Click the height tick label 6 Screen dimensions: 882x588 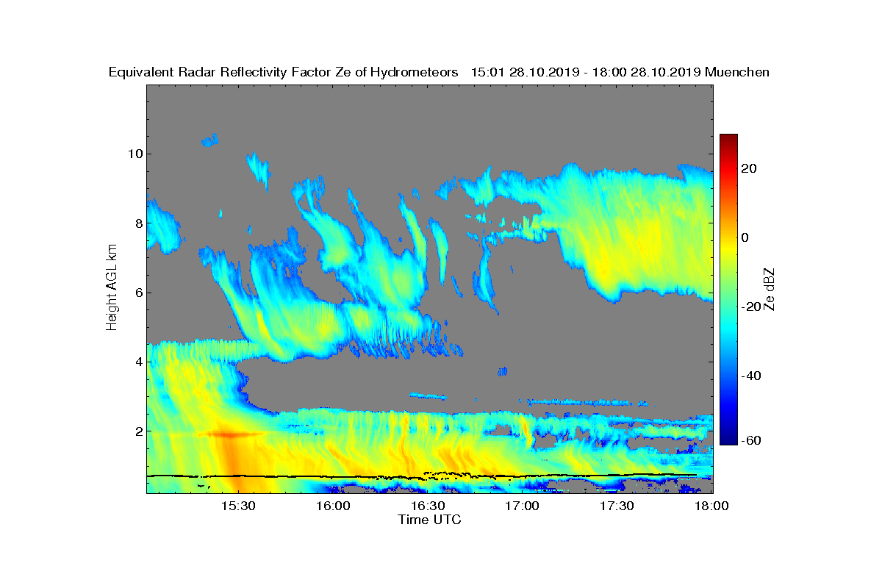pos(137,293)
